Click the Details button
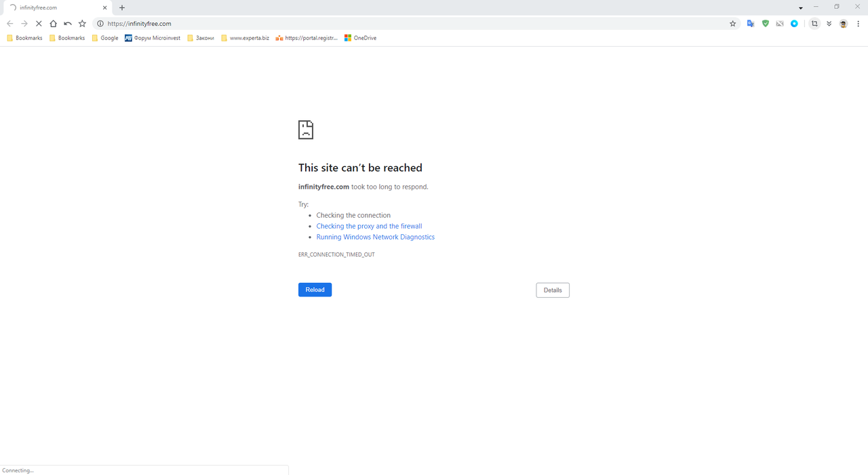The height and width of the screenshot is (475, 868). [553, 290]
